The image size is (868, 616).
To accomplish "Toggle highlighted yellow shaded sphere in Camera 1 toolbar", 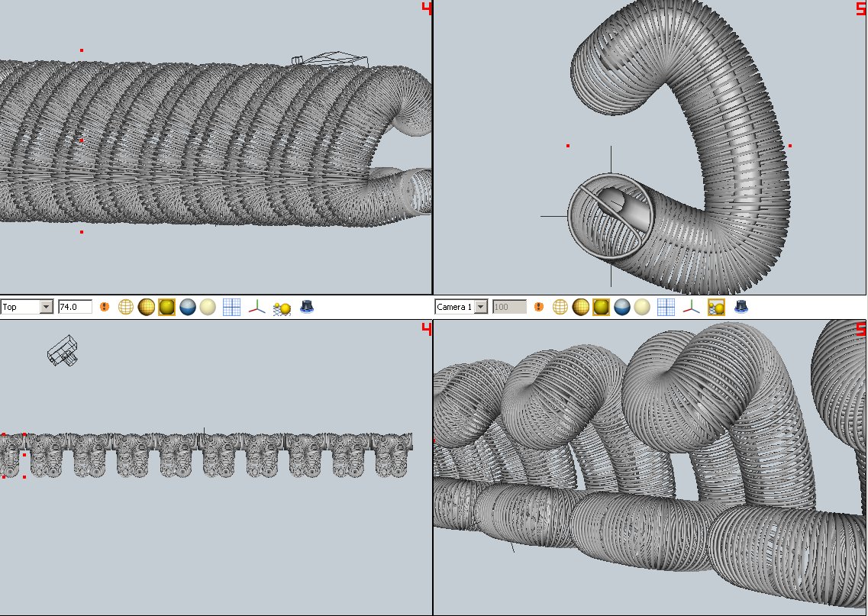I will pos(601,307).
